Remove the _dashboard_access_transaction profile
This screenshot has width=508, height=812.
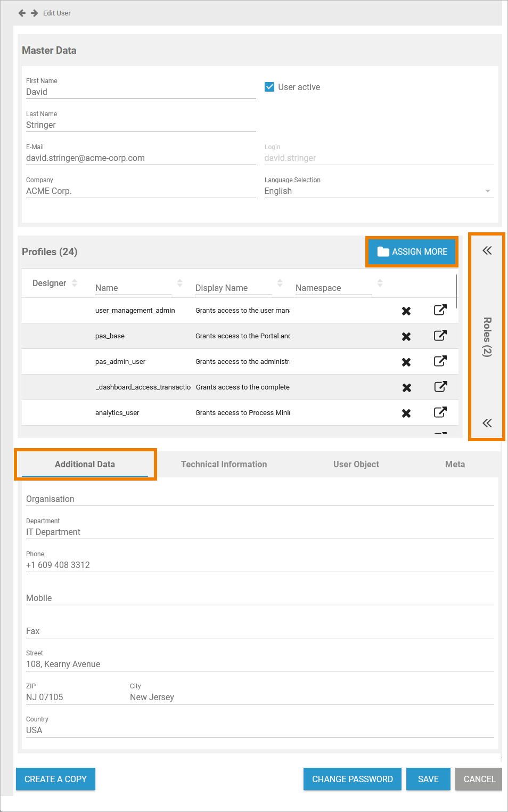[x=406, y=387]
